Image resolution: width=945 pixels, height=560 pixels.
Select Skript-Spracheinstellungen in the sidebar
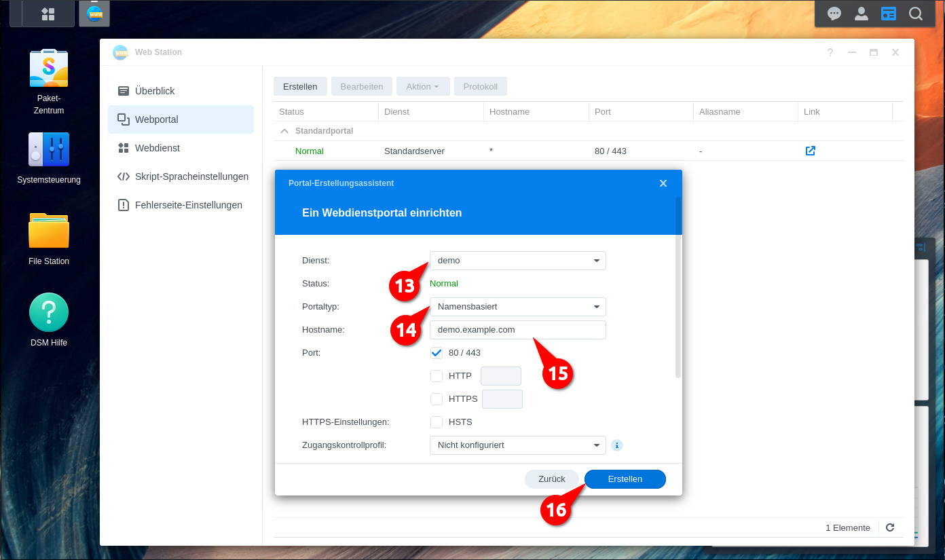tap(191, 176)
